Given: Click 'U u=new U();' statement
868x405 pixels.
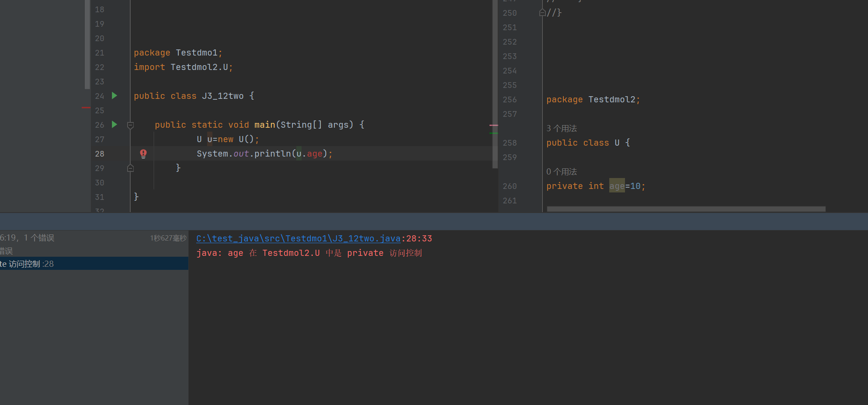Looking at the screenshot, I should click(228, 139).
